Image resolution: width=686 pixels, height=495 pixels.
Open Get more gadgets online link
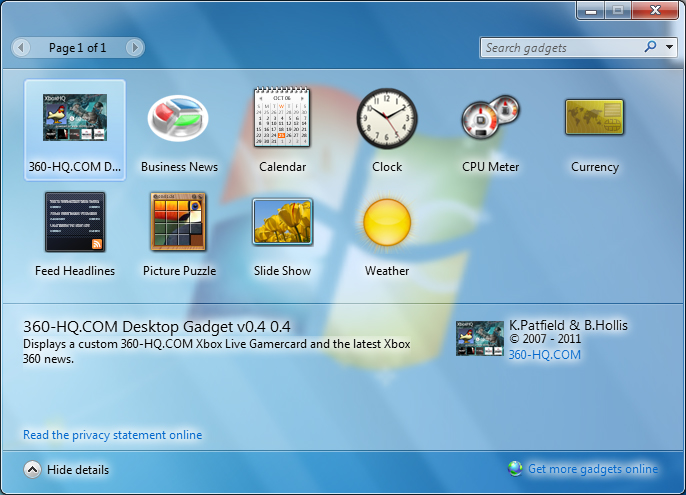pos(593,469)
